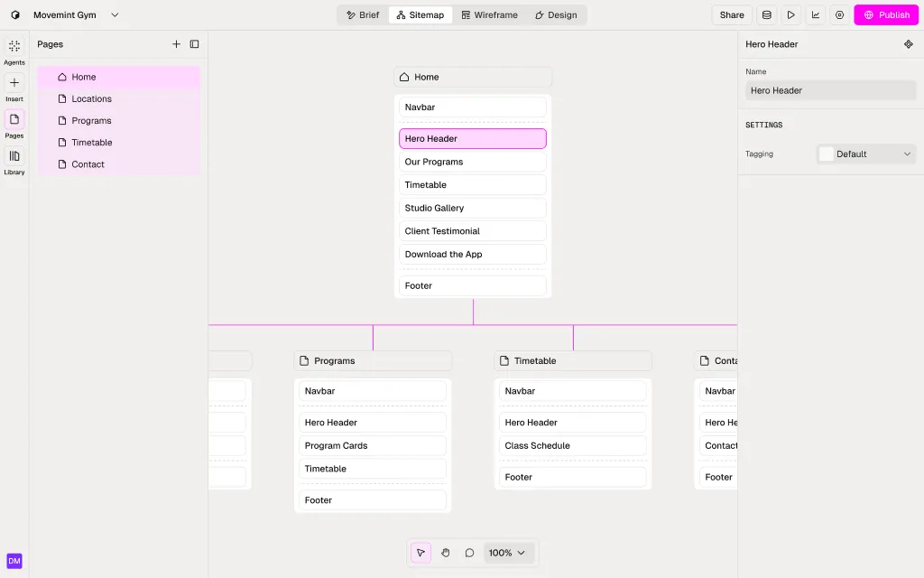The height and width of the screenshot is (578, 924).
Task: Select Footer in Timetable page card
Action: (573, 477)
